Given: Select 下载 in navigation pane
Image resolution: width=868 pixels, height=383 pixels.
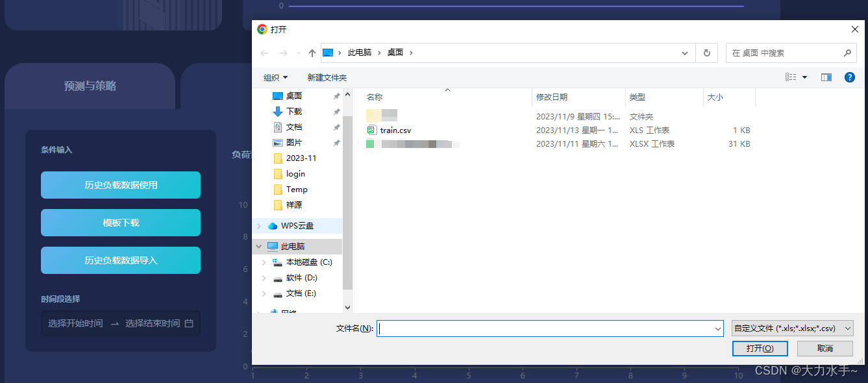Looking at the screenshot, I should [x=294, y=112].
